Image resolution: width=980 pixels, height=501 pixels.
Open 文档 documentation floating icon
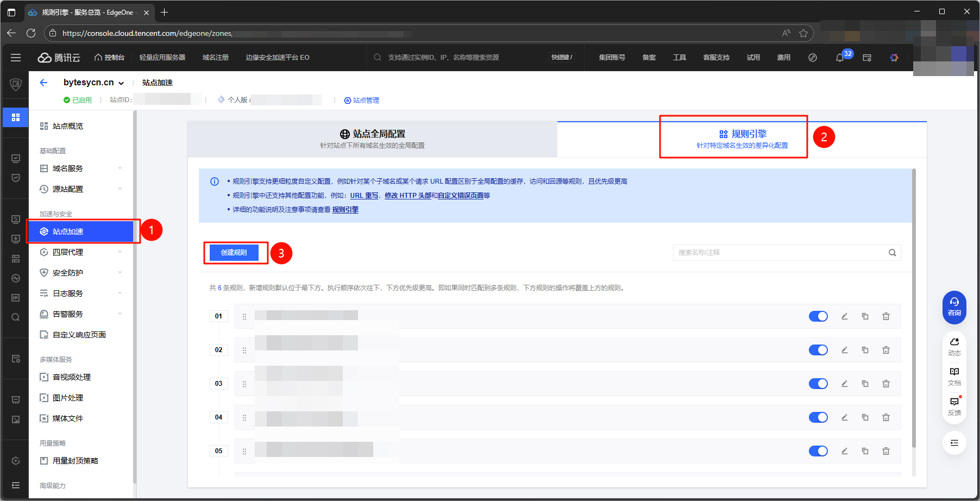pyautogui.click(x=954, y=376)
